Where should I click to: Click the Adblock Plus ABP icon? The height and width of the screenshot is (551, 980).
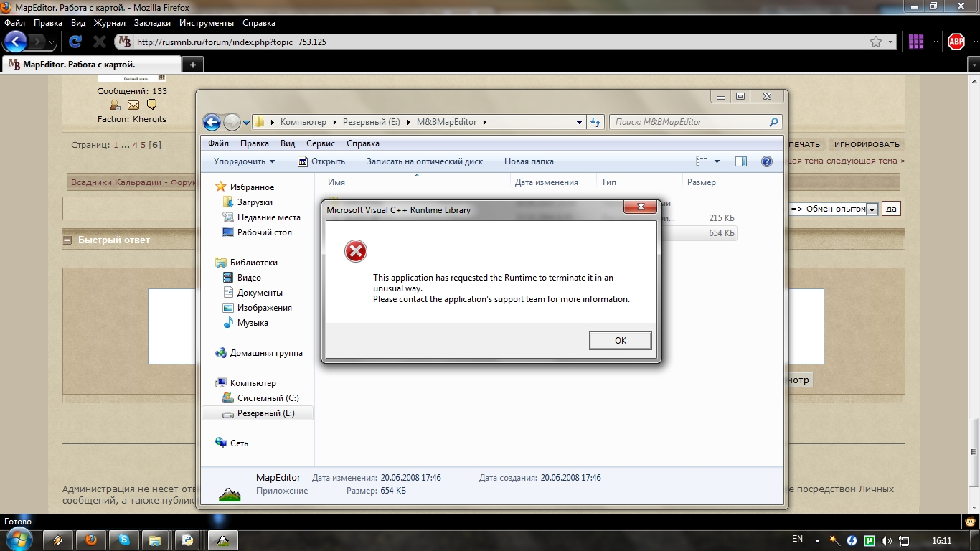pyautogui.click(x=956, y=42)
